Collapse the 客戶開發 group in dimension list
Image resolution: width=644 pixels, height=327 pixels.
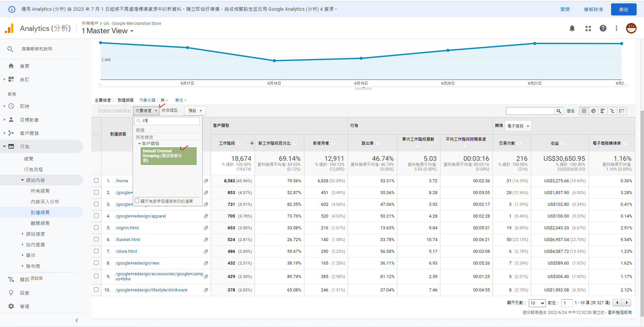[x=139, y=144]
